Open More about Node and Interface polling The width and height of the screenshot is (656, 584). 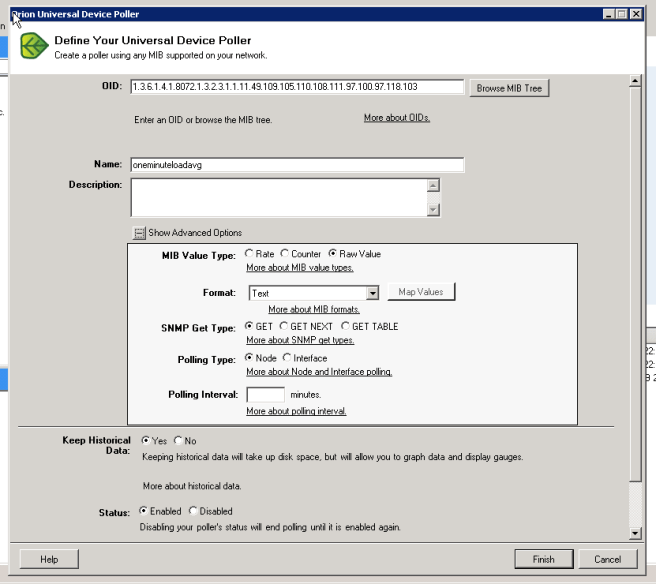coord(319,372)
